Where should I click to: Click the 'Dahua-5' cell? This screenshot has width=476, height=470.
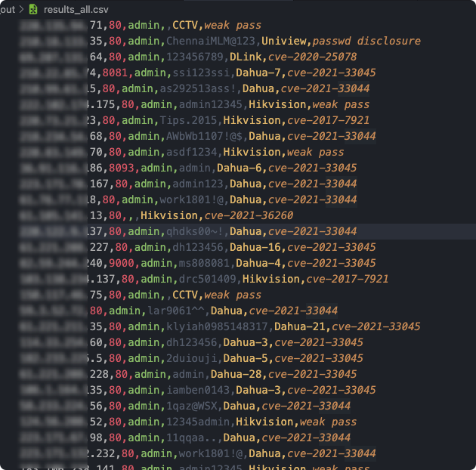246,358
